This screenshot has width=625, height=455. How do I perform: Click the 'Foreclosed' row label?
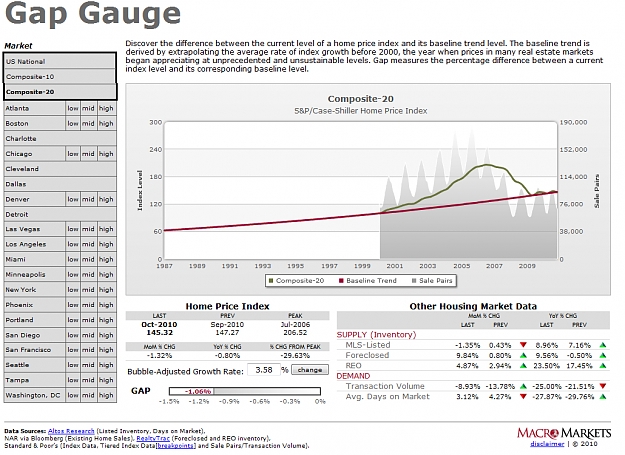coord(367,355)
